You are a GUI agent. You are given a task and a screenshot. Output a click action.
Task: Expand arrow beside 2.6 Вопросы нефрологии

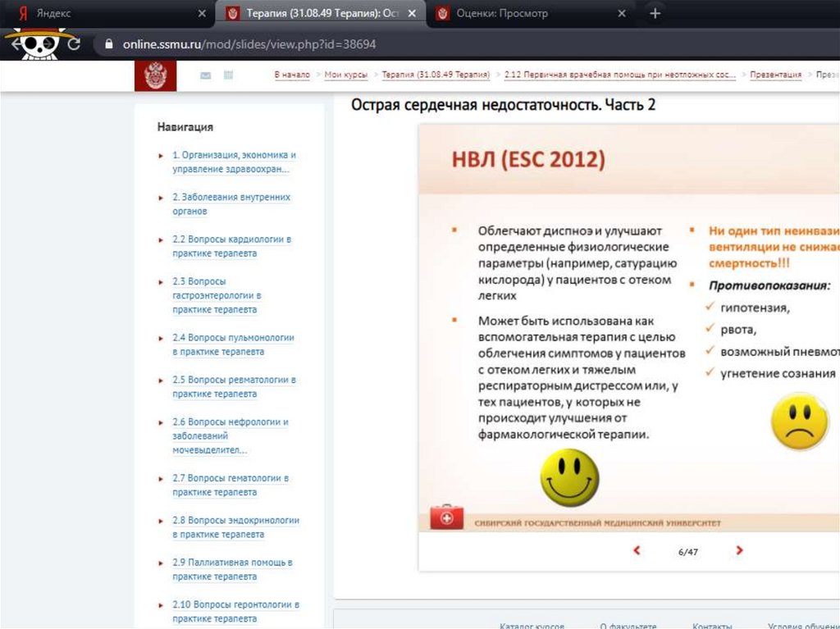pos(161,422)
